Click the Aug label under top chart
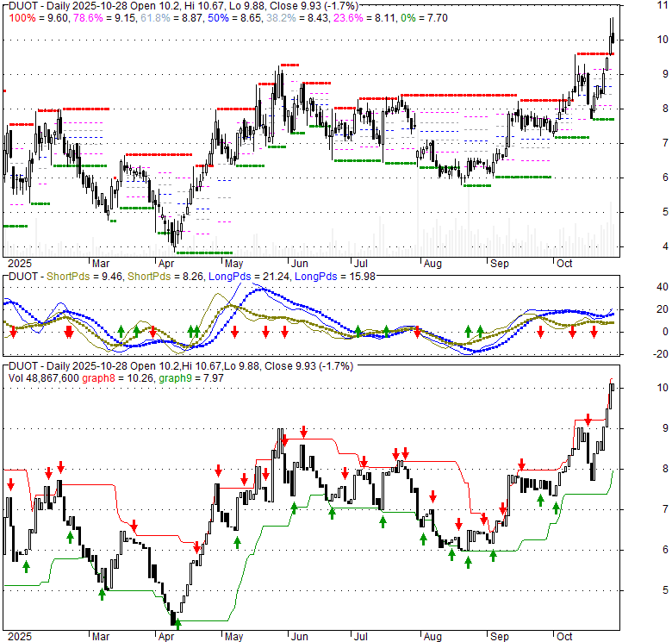 [x=432, y=264]
